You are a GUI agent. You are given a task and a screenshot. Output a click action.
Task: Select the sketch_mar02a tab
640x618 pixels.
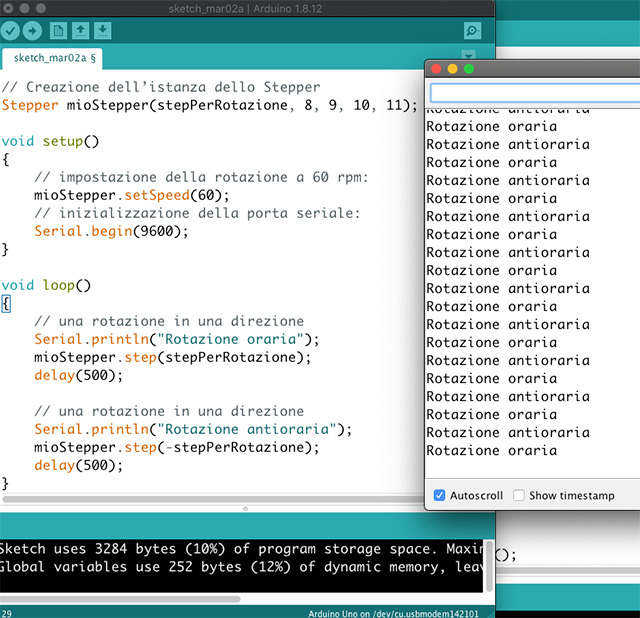tap(54, 58)
